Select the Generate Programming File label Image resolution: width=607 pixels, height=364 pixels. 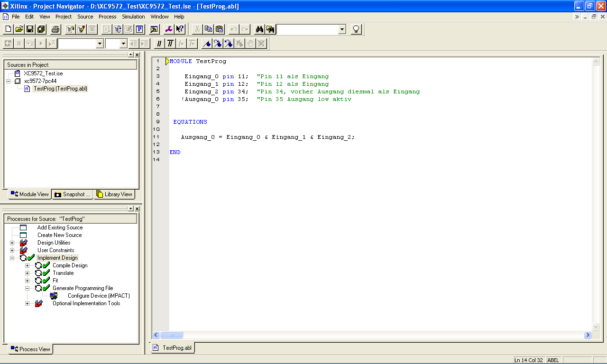pyautogui.click(x=83, y=288)
